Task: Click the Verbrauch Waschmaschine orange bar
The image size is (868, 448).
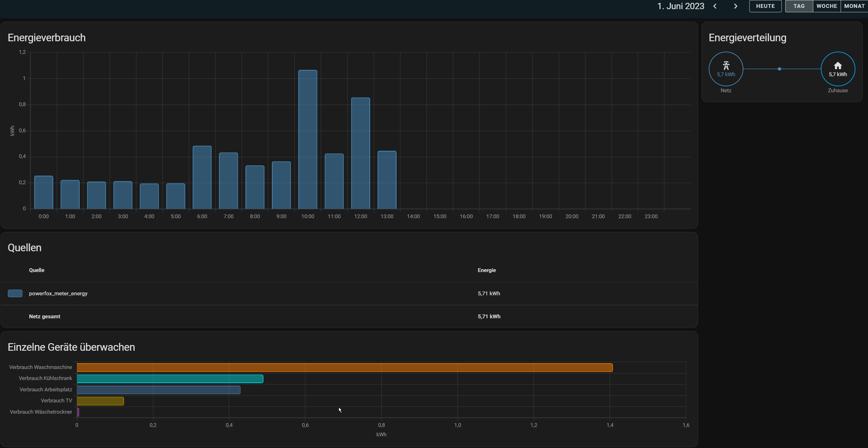Action: [344, 367]
